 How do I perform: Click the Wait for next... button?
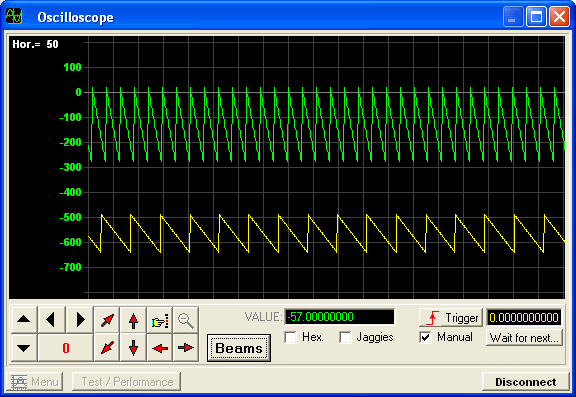click(x=524, y=337)
